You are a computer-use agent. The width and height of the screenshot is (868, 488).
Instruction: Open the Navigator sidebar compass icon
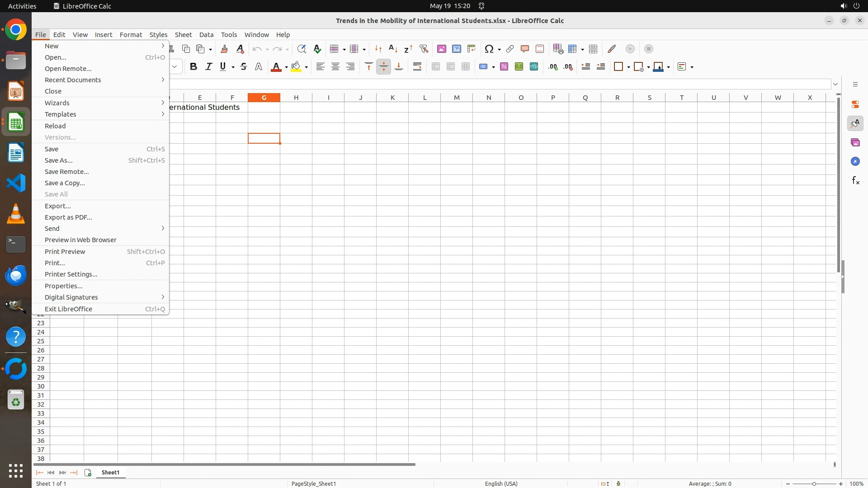pyautogui.click(x=855, y=161)
